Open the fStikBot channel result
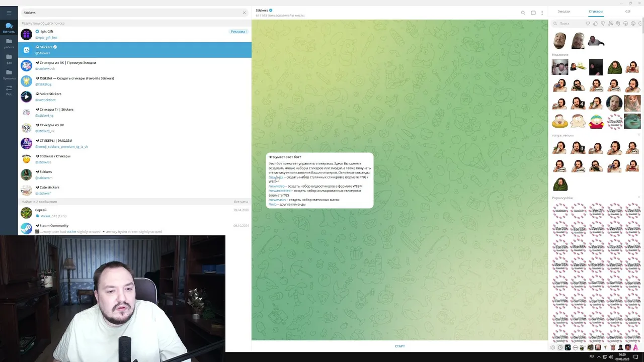The image size is (644, 362). 135,81
